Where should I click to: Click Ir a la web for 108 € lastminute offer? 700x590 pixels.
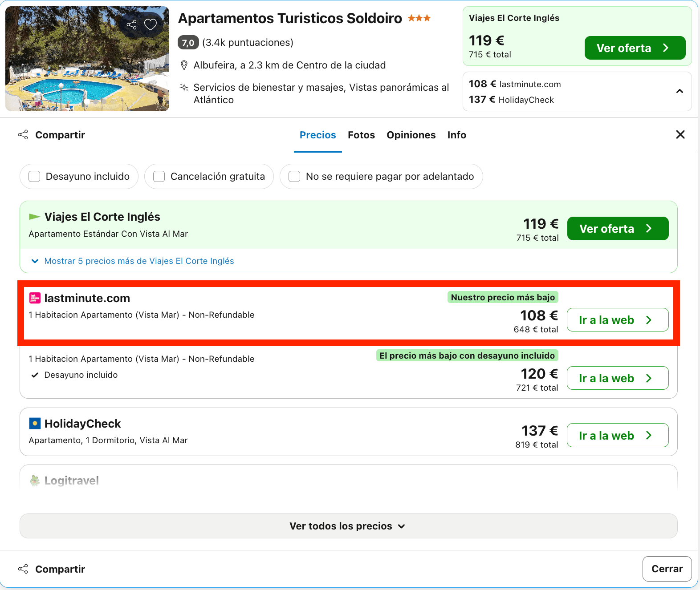coord(618,319)
